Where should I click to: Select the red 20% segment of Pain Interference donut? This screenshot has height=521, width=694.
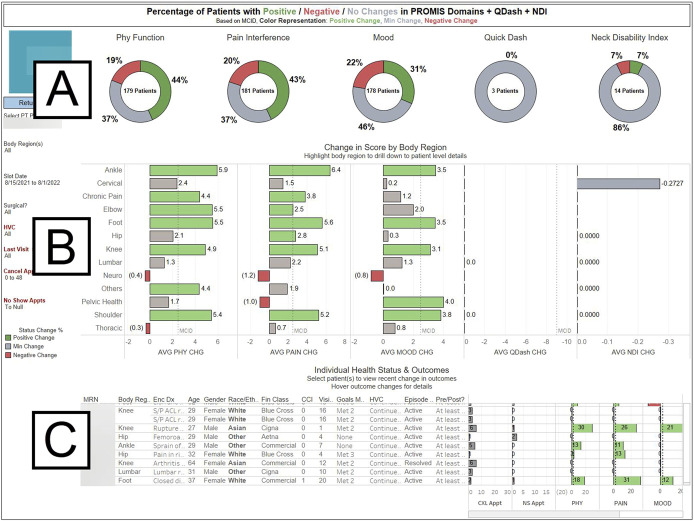(x=244, y=71)
